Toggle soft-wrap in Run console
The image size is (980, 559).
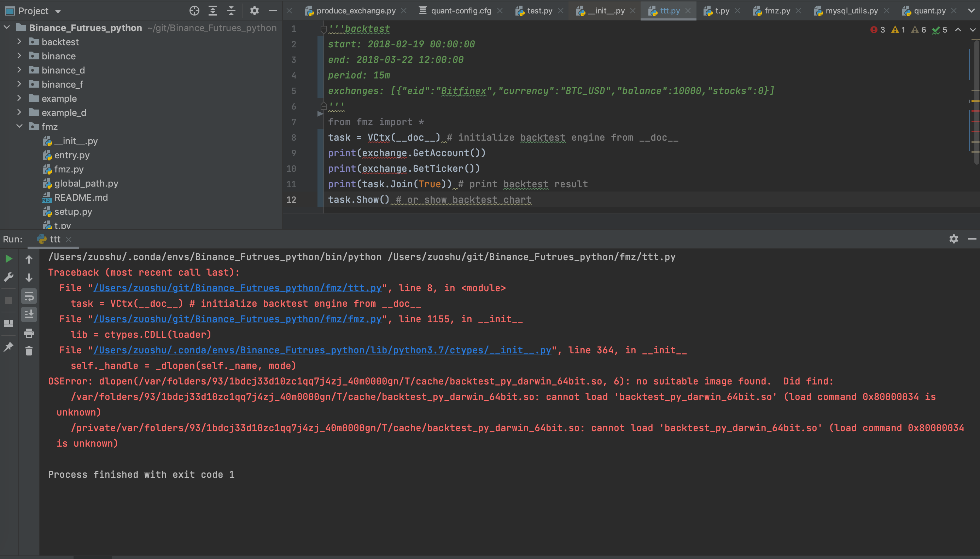pos(29,296)
